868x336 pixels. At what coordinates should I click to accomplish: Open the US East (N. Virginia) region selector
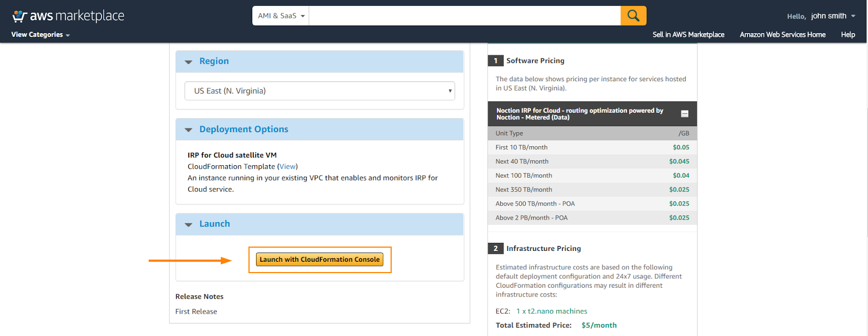tap(320, 91)
